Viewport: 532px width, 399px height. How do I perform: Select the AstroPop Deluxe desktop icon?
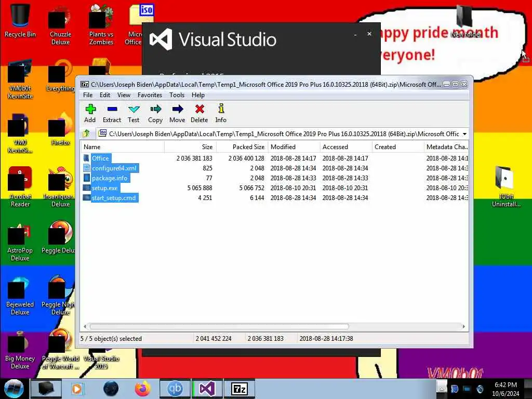pos(20,242)
